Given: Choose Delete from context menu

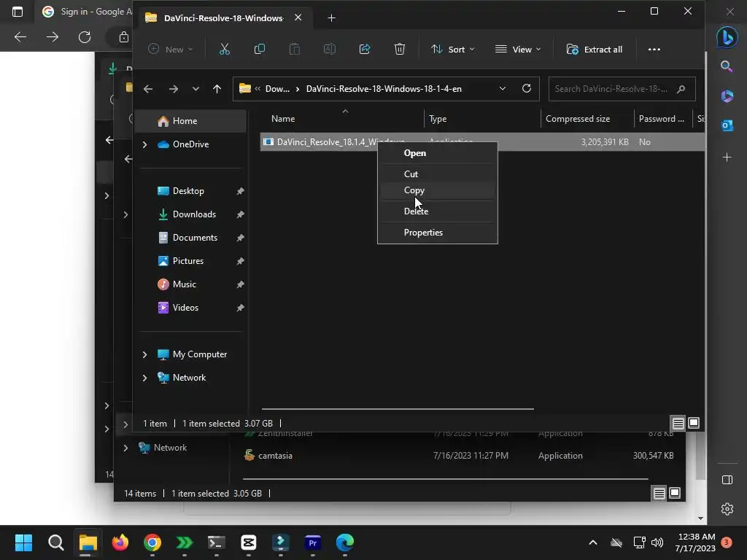Looking at the screenshot, I should pos(438,211).
